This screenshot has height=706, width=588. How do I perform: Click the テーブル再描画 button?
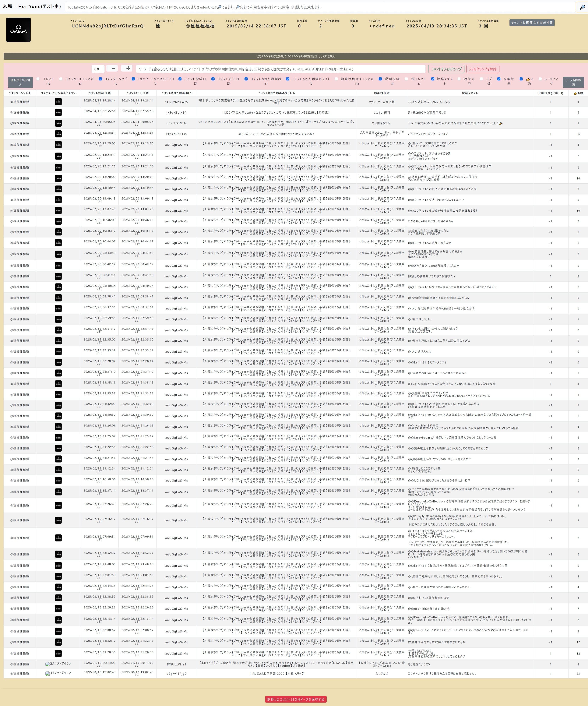pos(573,82)
